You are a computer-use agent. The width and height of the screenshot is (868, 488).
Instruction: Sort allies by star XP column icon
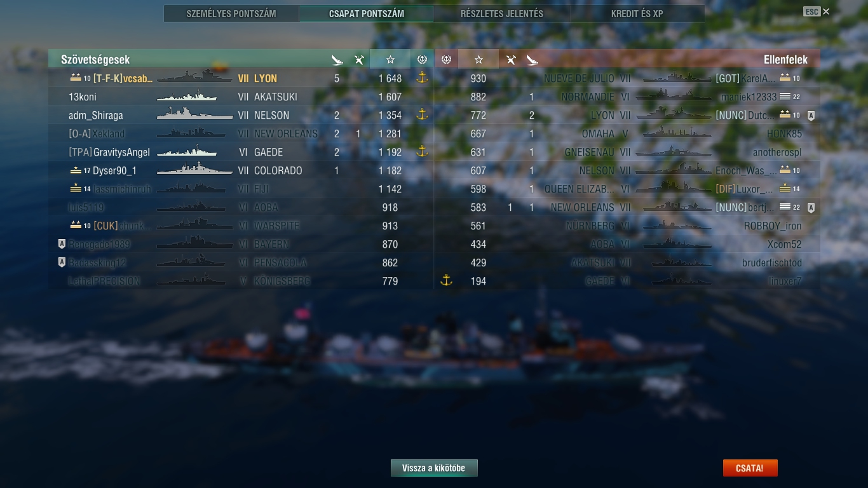point(390,59)
